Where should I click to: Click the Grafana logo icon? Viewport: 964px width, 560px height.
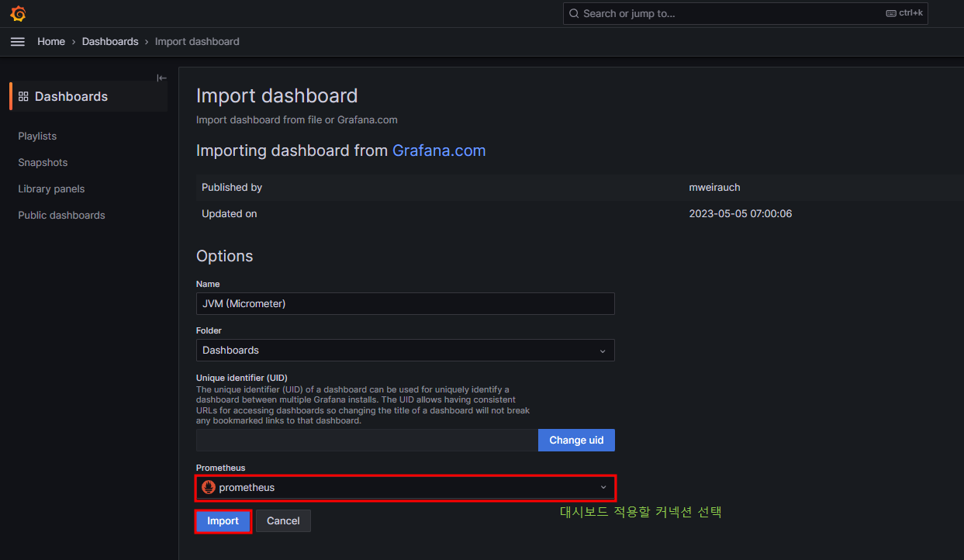(x=18, y=14)
